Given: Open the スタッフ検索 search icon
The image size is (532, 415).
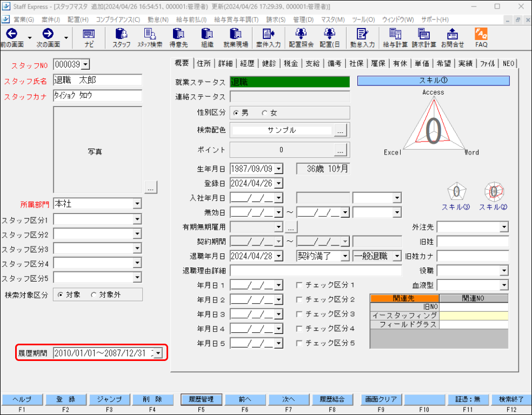Looking at the screenshot, I should (150, 34).
